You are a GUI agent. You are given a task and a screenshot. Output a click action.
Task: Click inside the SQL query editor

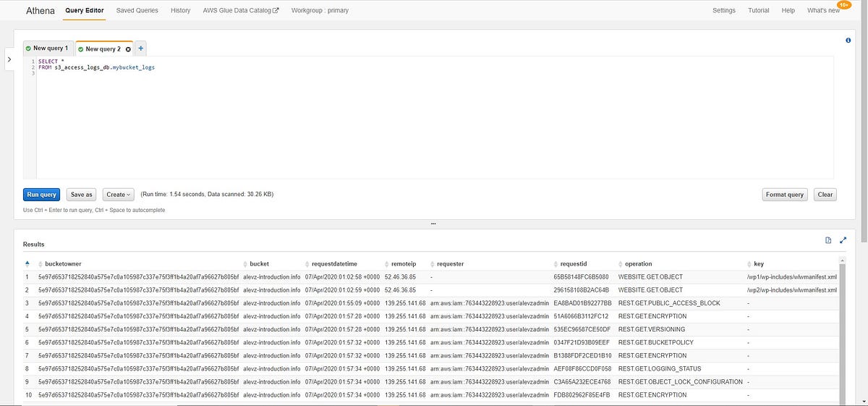(434, 117)
